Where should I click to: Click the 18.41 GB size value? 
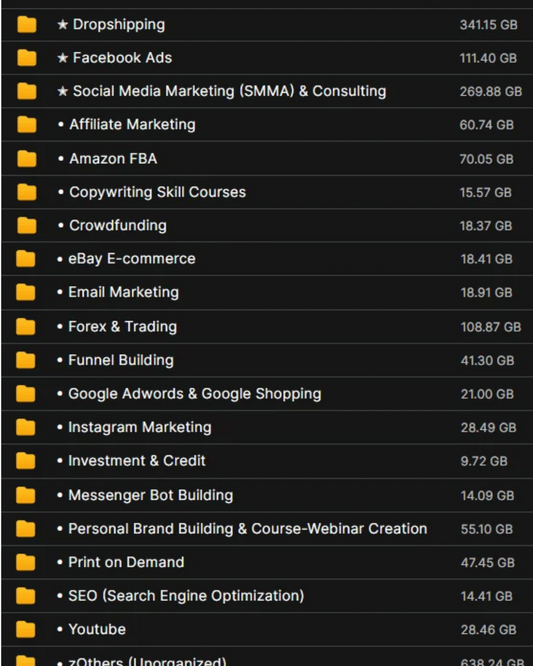tap(487, 259)
